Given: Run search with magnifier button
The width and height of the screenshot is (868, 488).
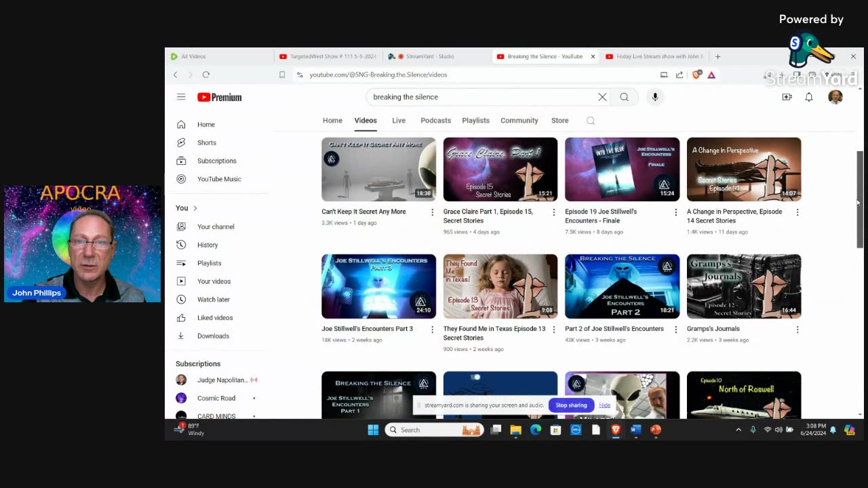Looking at the screenshot, I should point(625,97).
